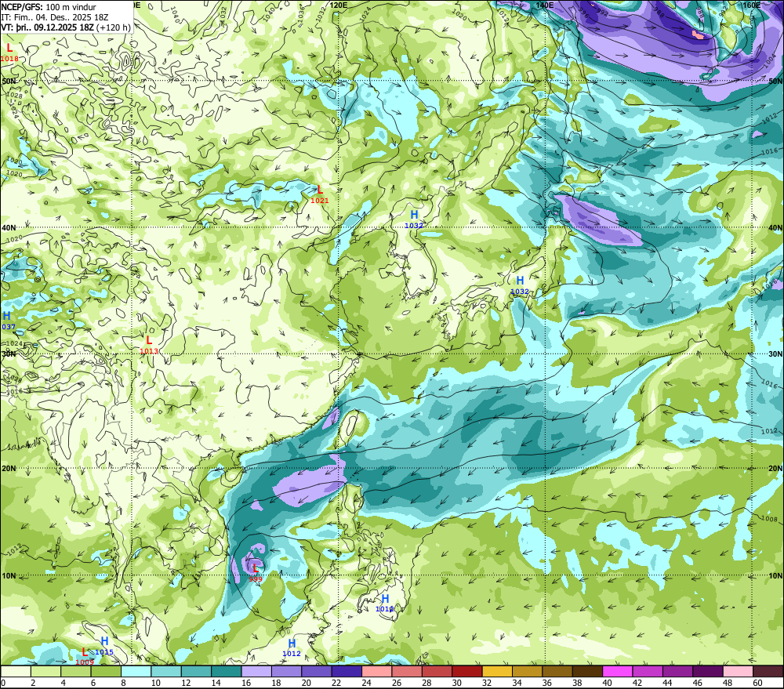Click the H 1032 marker over Korea
Image resolution: width=784 pixels, height=689 pixels.
click(x=414, y=219)
